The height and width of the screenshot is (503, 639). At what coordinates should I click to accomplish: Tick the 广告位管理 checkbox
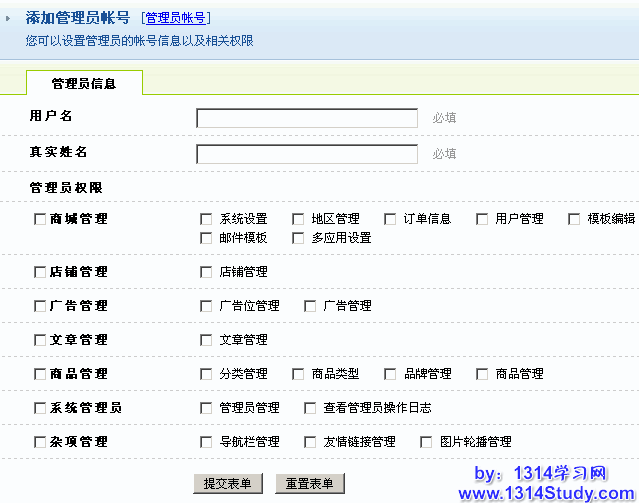pyautogui.click(x=206, y=306)
